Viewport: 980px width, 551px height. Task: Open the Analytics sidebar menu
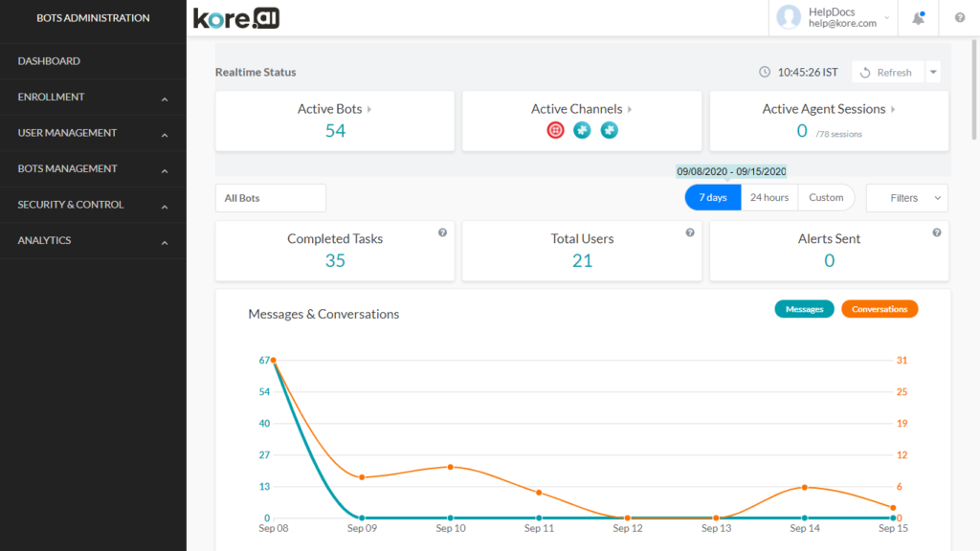pos(93,240)
